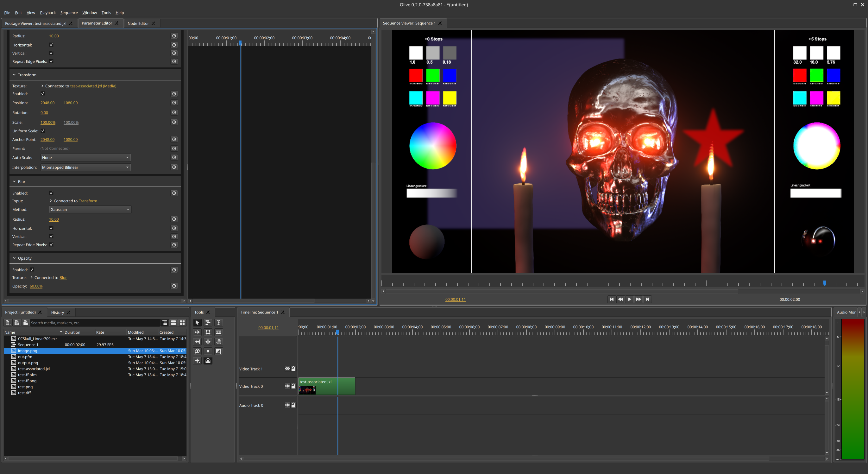Open the Interpolation dropdown
The width and height of the screenshot is (868, 474).
85,167
